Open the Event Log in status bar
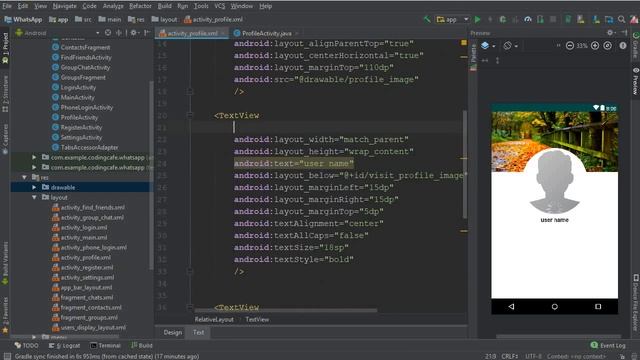The image size is (640, 360). coord(608,345)
